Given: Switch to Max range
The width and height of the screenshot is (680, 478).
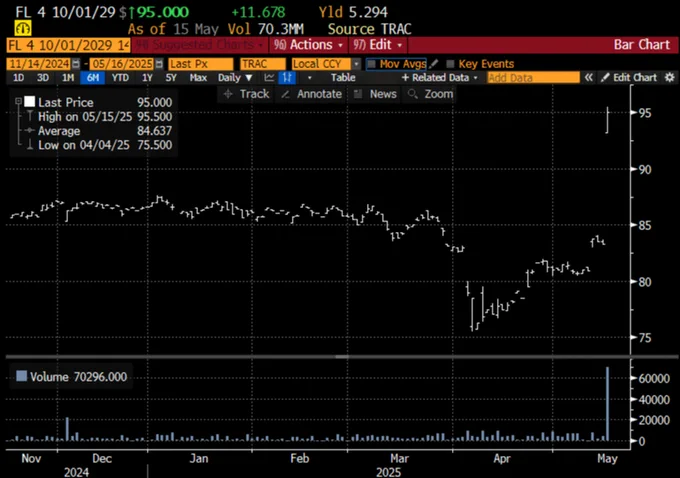Looking at the screenshot, I should [x=198, y=78].
